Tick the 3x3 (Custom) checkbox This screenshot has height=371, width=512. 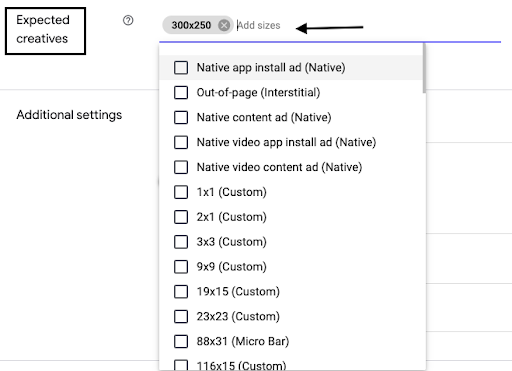click(x=181, y=242)
